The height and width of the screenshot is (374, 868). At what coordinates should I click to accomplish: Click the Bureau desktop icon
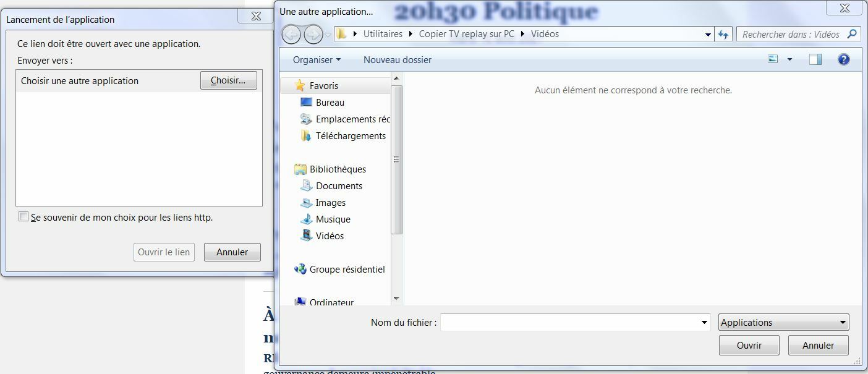(x=306, y=102)
